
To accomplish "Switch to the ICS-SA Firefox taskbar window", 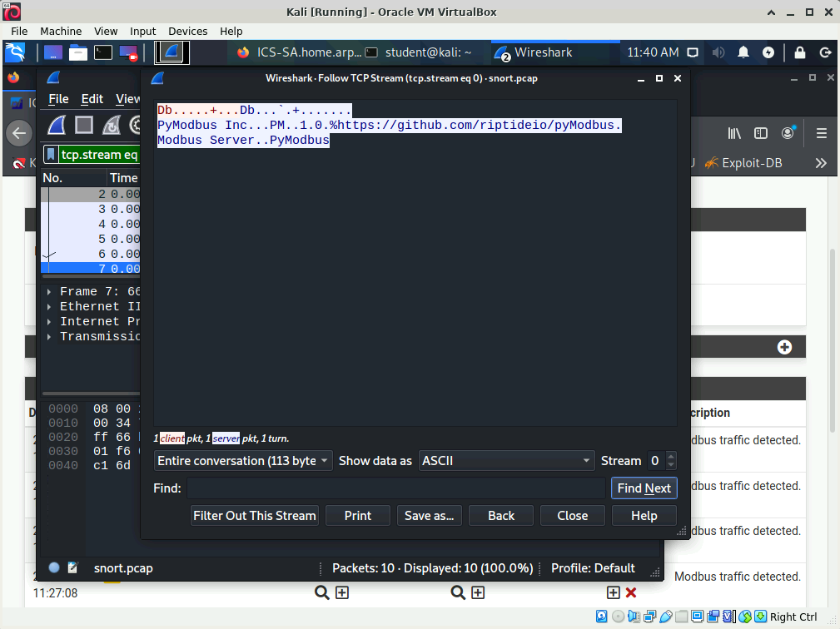I will click(300, 52).
